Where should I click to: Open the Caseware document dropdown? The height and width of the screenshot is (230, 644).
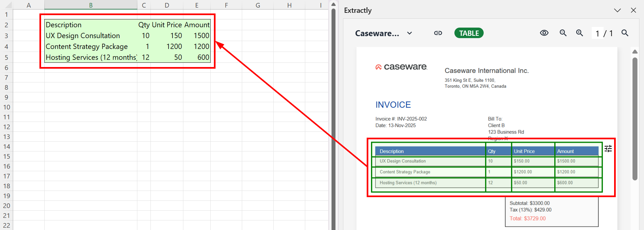click(x=409, y=33)
